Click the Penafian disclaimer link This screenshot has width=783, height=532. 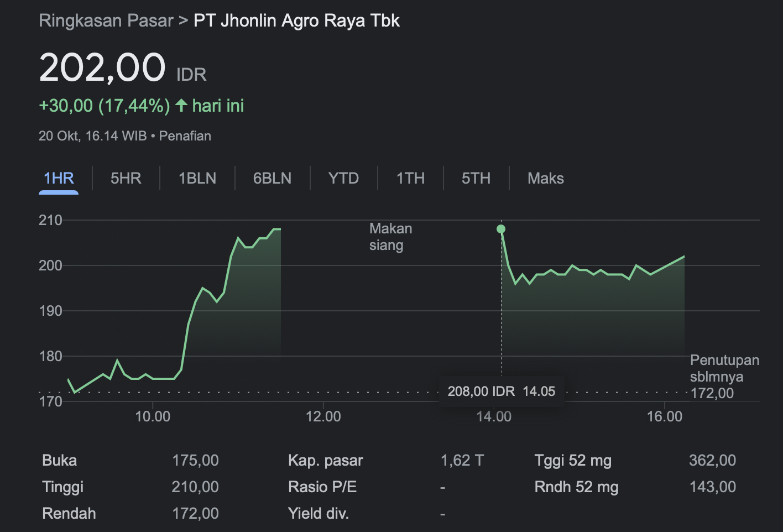(185, 136)
